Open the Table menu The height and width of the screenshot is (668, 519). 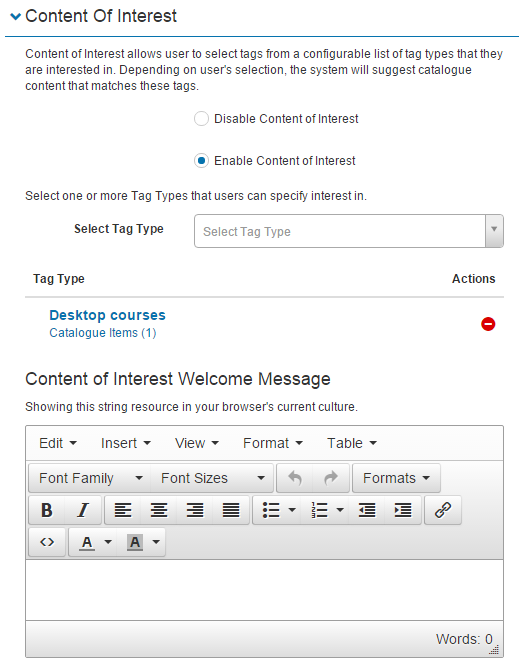pos(352,443)
